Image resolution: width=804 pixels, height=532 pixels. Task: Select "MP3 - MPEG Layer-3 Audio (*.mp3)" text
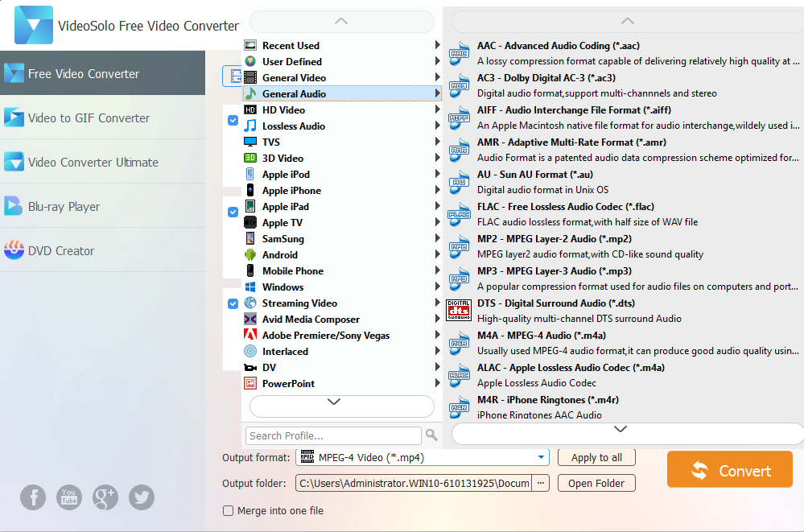(555, 271)
